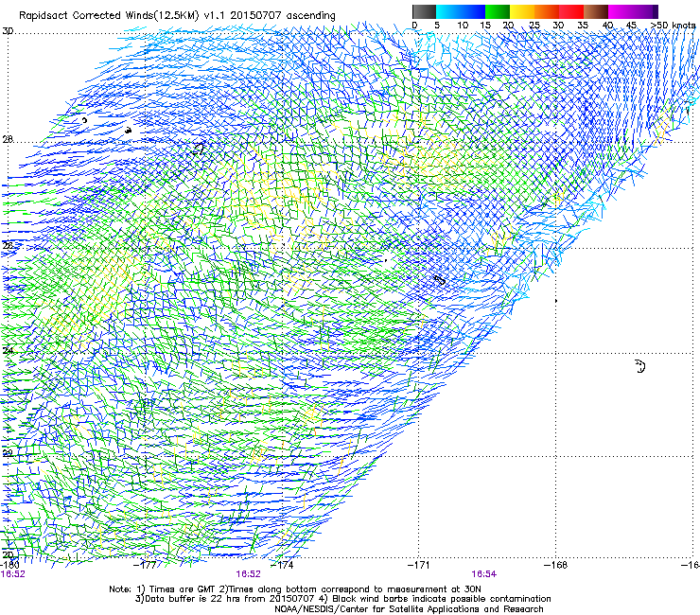Click '20150707 ascending' in the title
The height and width of the screenshot is (615, 700).
283,16
